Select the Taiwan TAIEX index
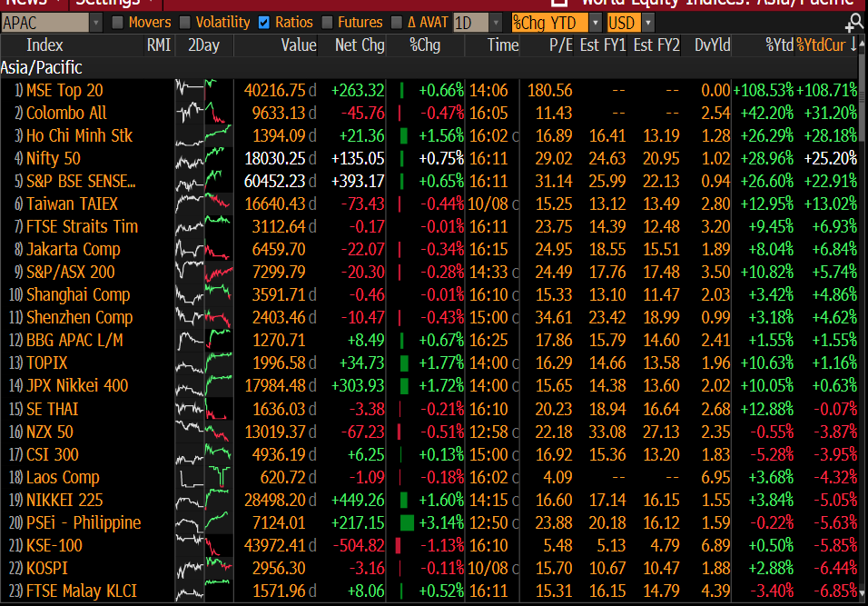The width and height of the screenshot is (868, 606). (x=72, y=204)
